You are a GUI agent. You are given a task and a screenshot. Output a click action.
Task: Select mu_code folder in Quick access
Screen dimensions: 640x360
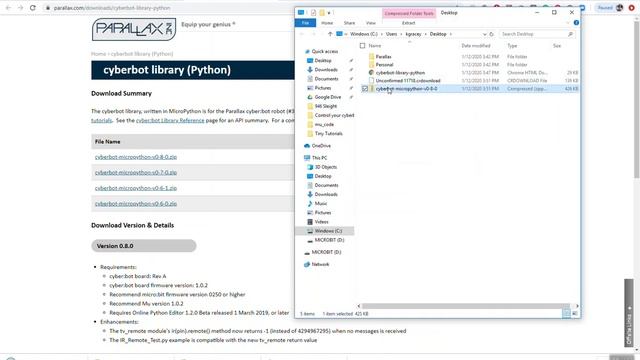(324, 124)
